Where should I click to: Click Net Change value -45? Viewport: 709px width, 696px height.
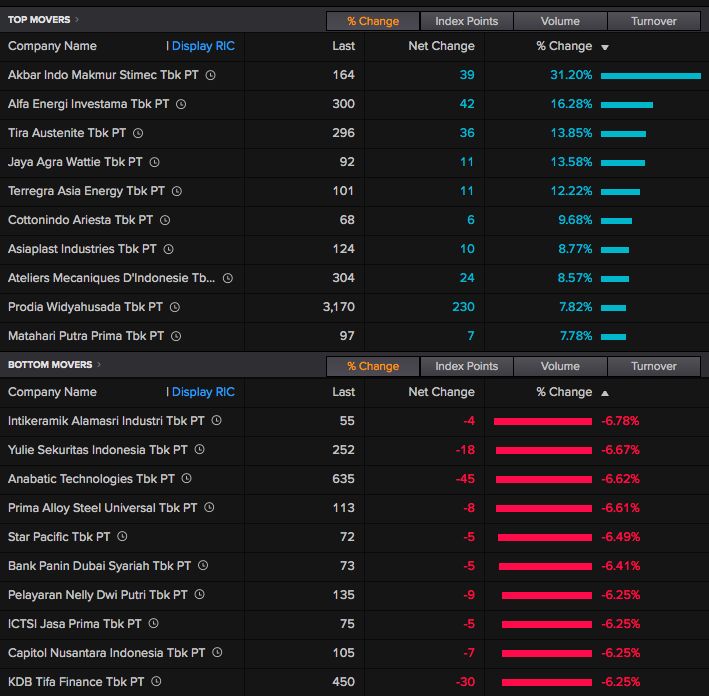pos(465,479)
